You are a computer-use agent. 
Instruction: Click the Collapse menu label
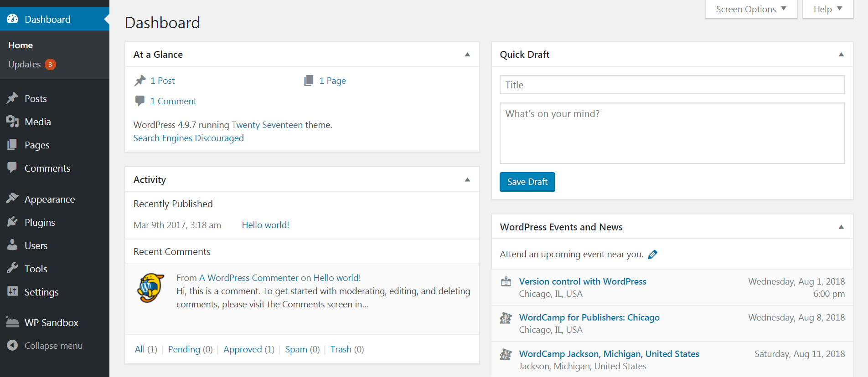click(53, 346)
